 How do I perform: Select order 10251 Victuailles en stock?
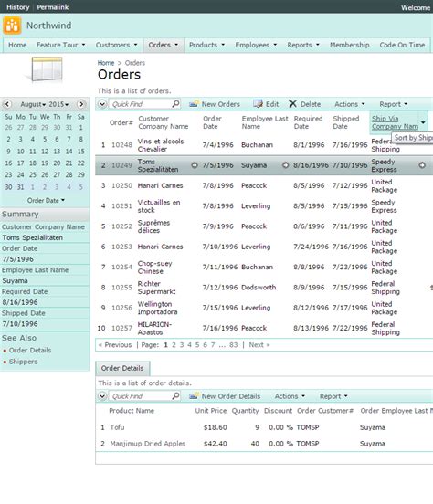pos(264,206)
